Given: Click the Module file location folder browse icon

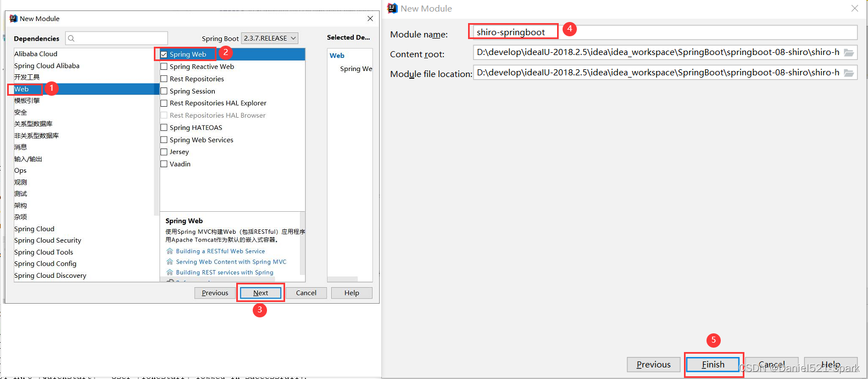Looking at the screenshot, I should [849, 73].
